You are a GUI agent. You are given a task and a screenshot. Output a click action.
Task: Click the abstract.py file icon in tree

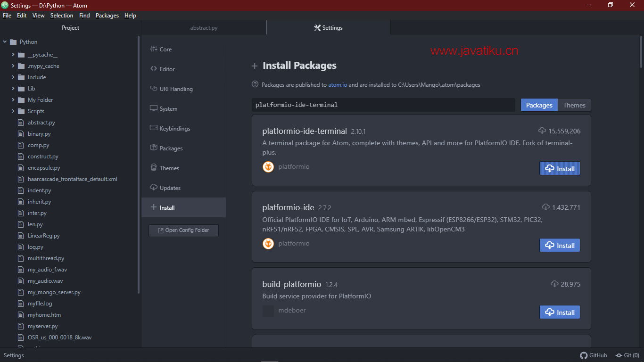(x=20, y=123)
